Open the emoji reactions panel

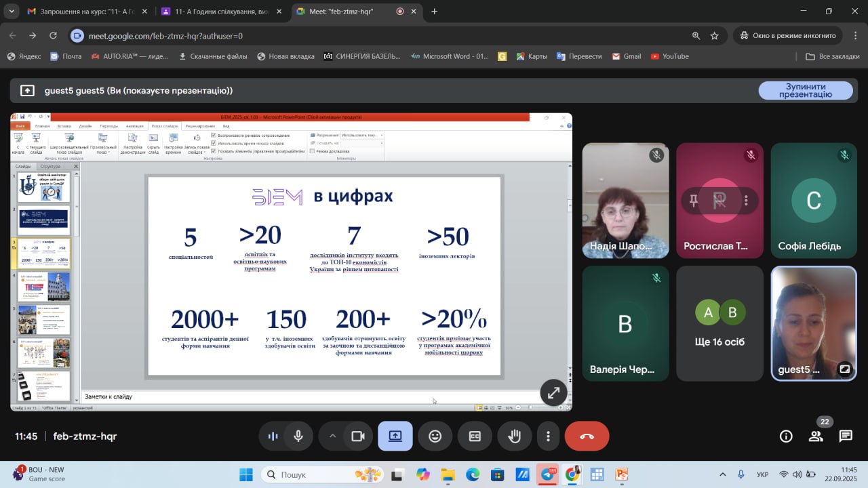click(435, 436)
